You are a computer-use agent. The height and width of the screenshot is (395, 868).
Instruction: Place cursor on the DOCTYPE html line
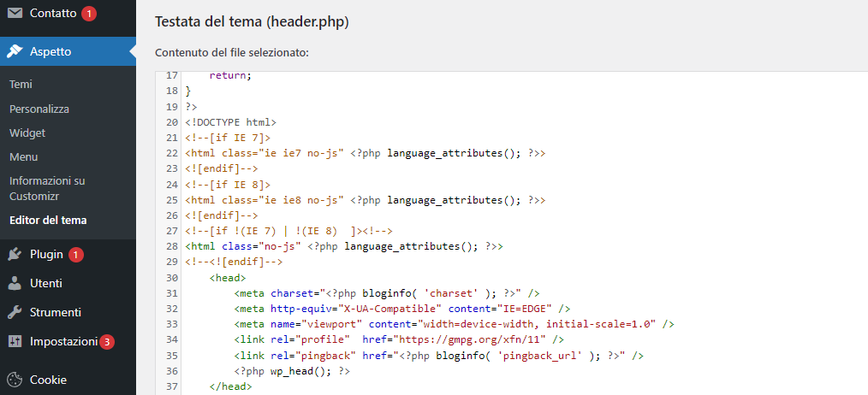coord(231,122)
